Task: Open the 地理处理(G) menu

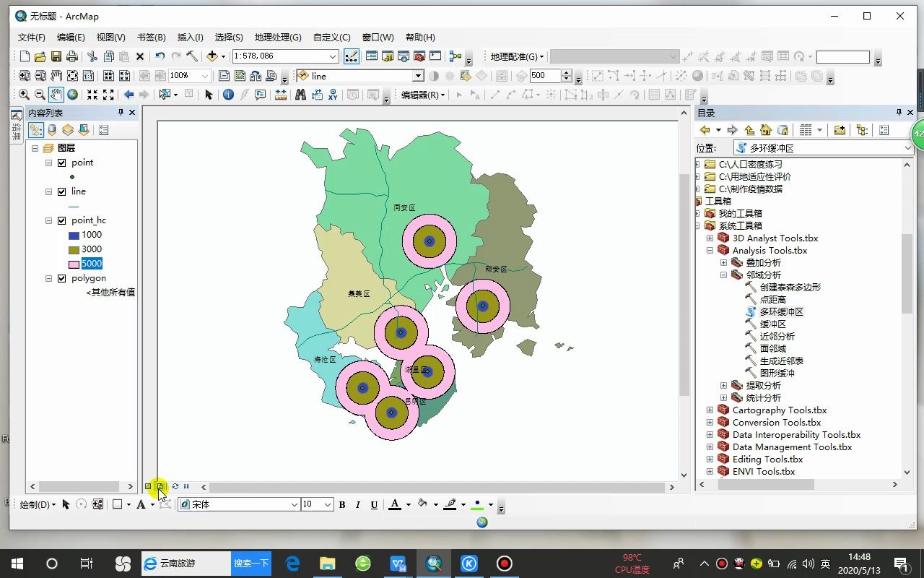Action: [277, 38]
